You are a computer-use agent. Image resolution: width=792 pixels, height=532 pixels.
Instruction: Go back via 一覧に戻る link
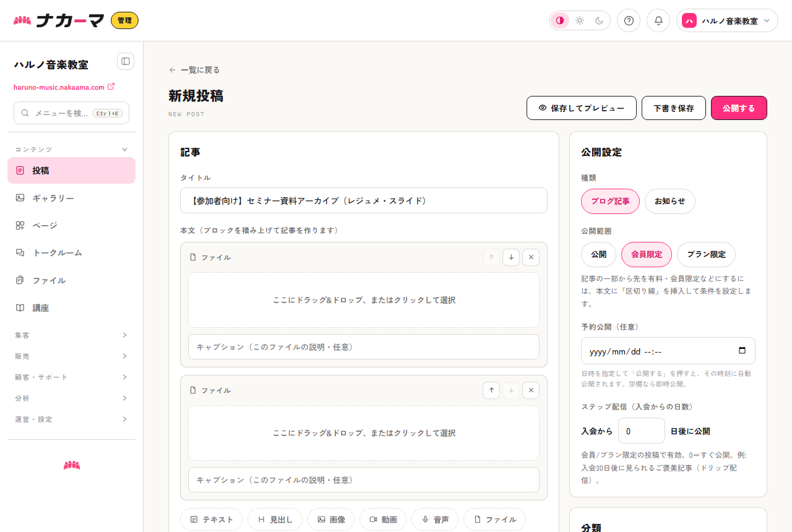(194, 70)
